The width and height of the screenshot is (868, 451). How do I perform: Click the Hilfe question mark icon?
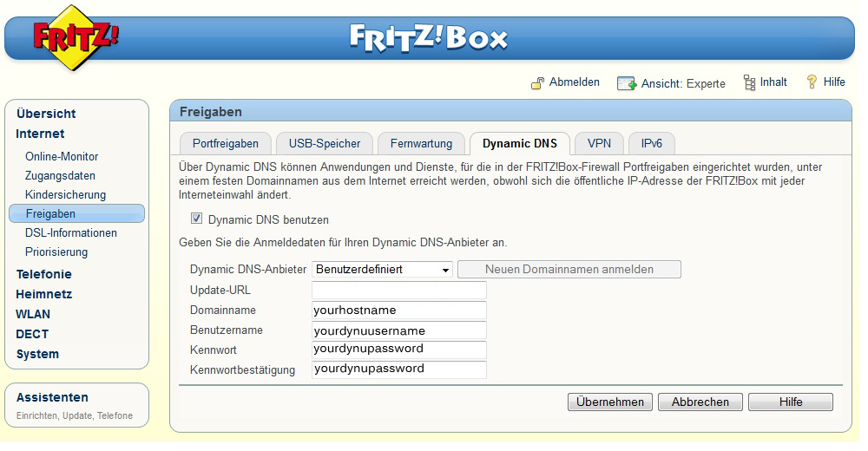coord(812,82)
